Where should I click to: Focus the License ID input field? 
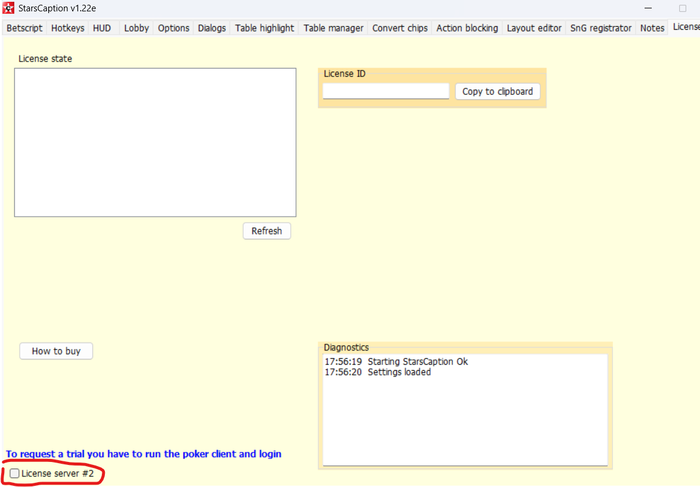pyautogui.click(x=386, y=91)
